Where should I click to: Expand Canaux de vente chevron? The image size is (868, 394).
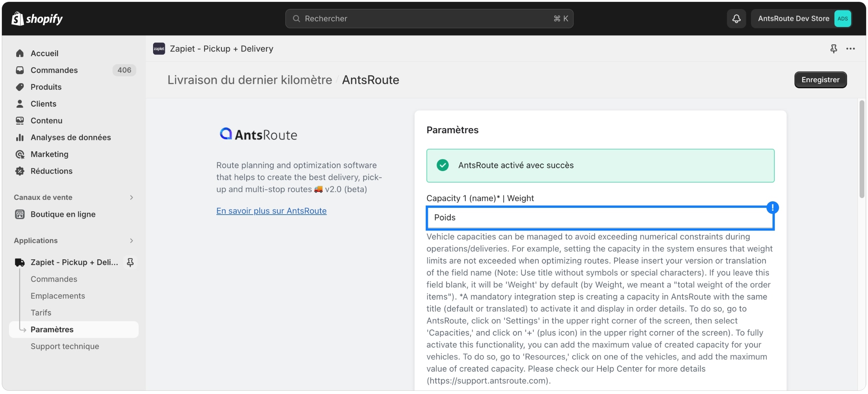point(131,197)
